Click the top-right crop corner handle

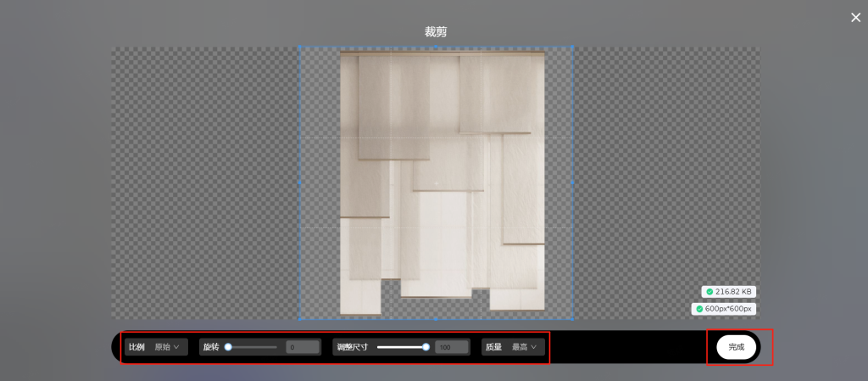(x=572, y=47)
